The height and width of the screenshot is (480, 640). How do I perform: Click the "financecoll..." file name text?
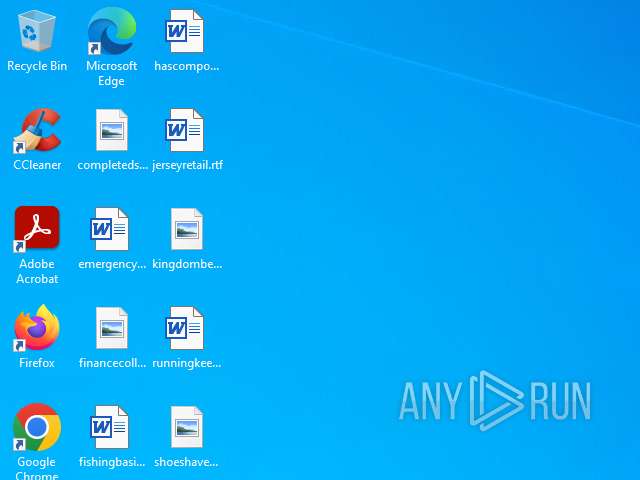point(112,363)
